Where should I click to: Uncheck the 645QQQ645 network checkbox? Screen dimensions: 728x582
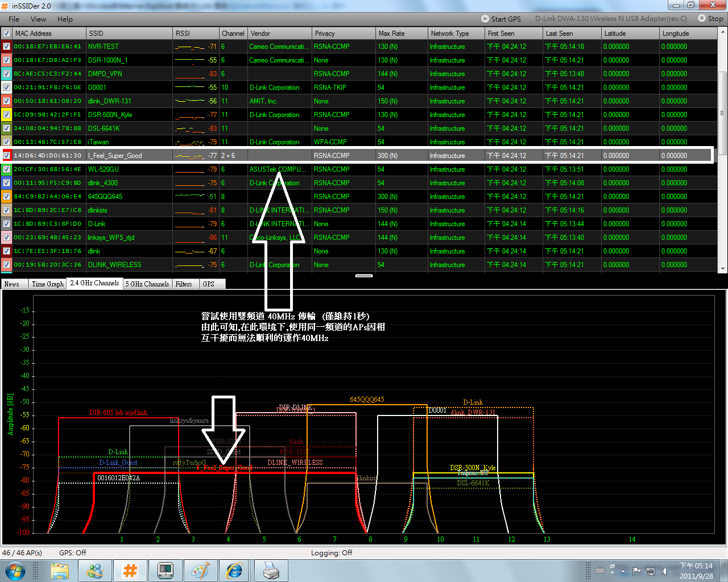pyautogui.click(x=6, y=197)
